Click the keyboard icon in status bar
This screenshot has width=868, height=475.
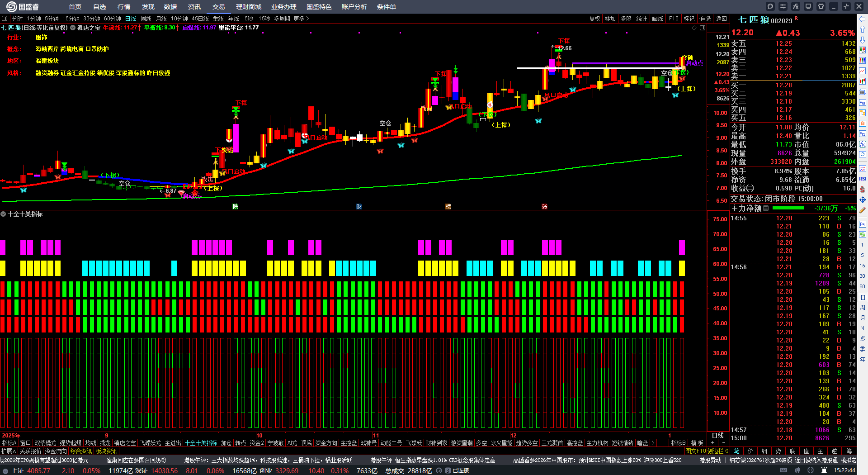click(783, 470)
